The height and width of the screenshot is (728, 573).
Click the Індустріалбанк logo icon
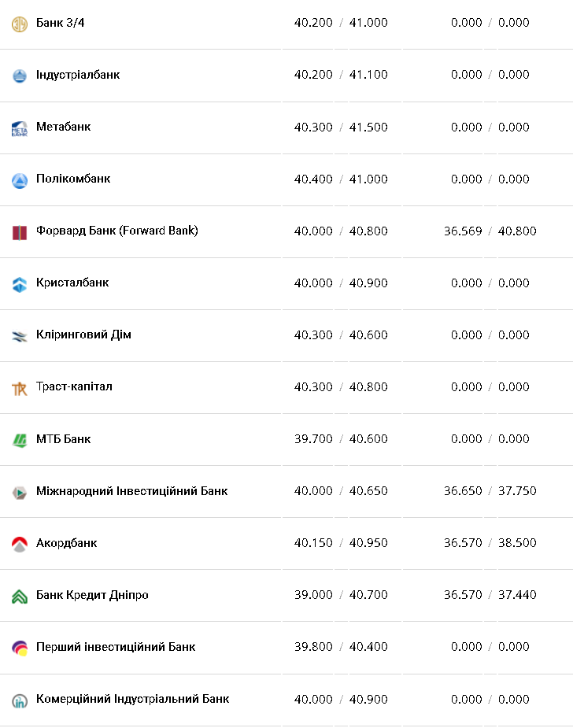click(20, 76)
